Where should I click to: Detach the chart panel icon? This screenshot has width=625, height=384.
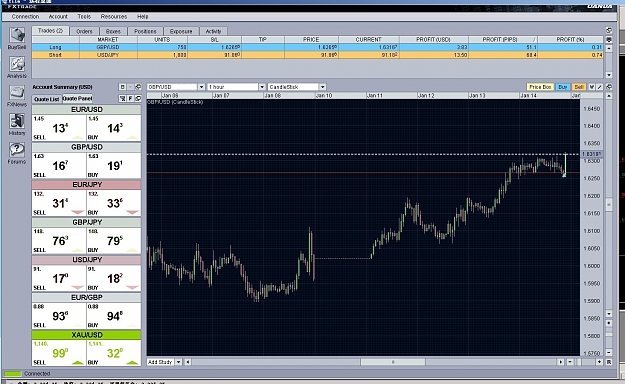pos(609,87)
